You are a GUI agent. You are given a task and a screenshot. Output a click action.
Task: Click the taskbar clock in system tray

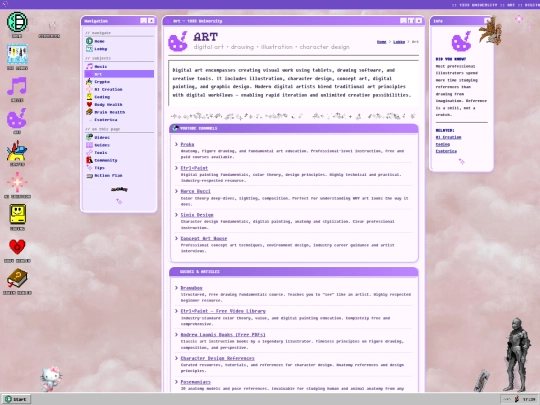(529, 399)
